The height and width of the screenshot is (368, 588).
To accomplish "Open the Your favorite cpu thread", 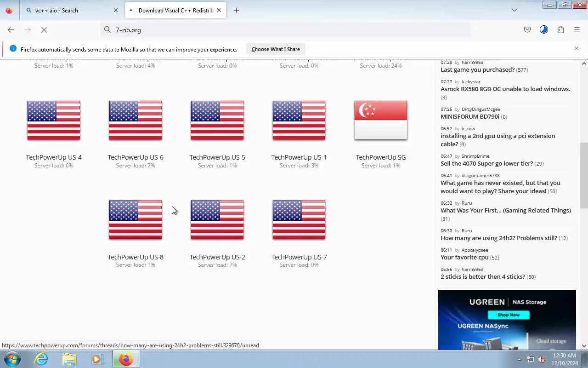I will coord(464,257).
